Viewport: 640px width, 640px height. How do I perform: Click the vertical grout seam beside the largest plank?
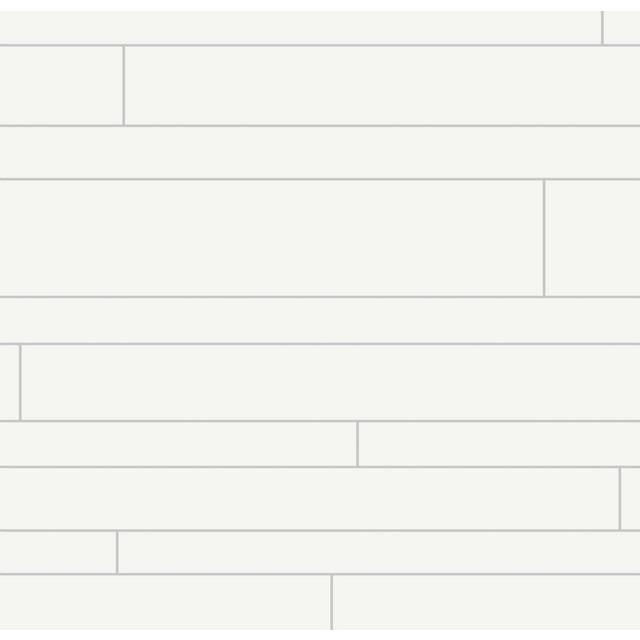pyautogui.click(x=544, y=238)
